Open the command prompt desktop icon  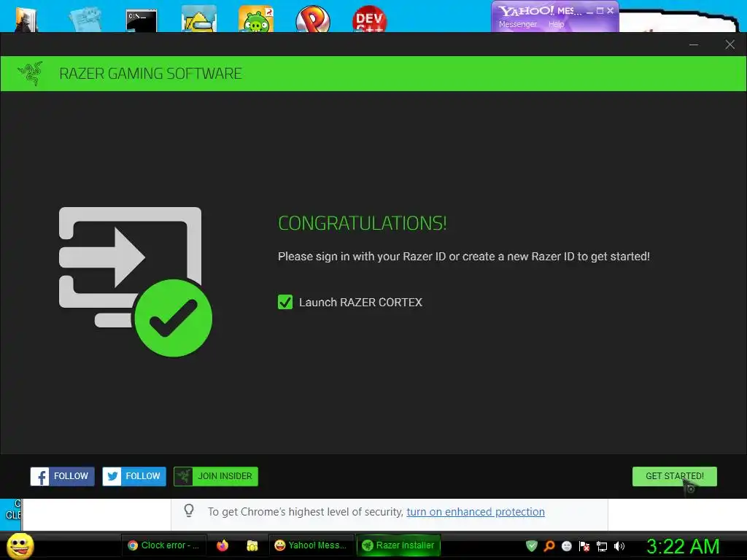tap(142, 20)
